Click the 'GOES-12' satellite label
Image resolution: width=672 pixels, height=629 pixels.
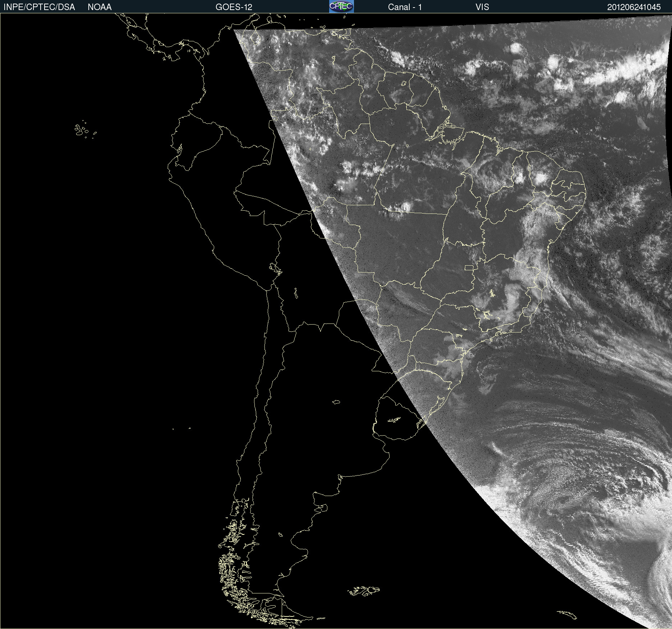234,7
